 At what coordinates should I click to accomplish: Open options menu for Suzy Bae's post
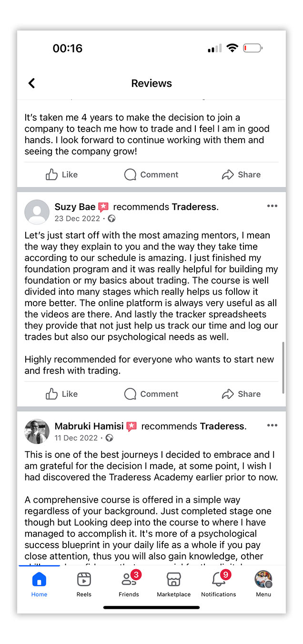tap(272, 206)
